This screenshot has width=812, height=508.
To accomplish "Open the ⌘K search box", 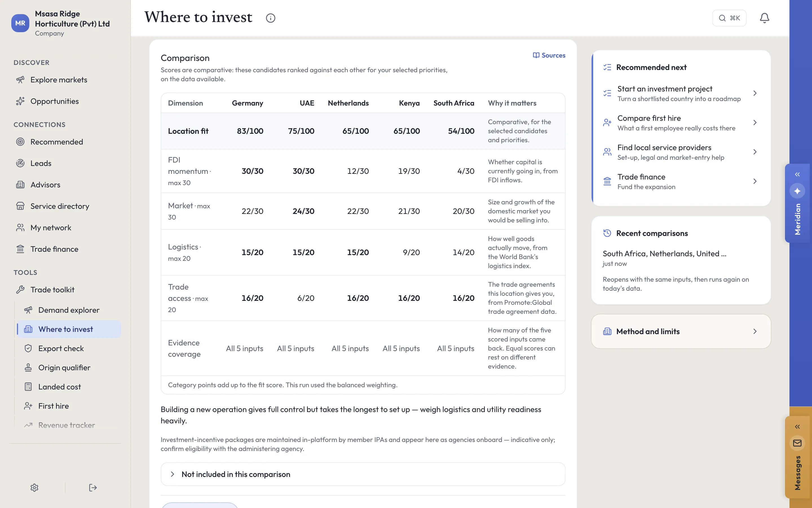I will [x=729, y=18].
